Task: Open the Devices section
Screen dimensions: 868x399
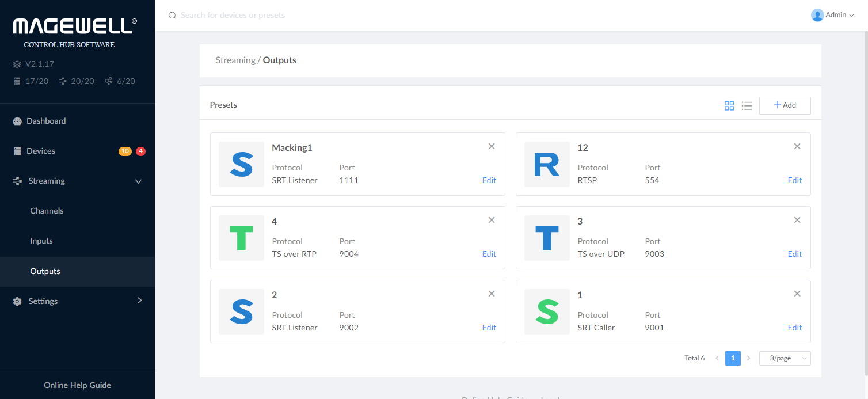Action: click(x=41, y=151)
